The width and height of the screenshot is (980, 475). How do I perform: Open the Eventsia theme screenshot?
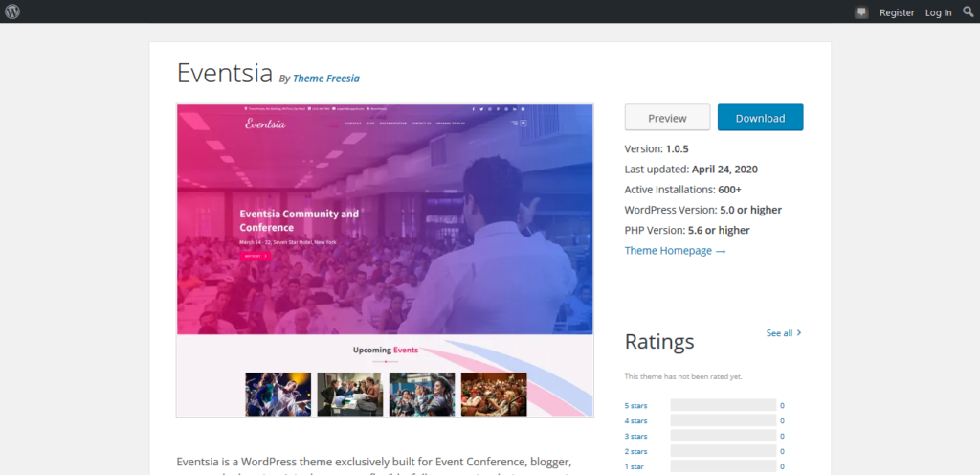[385, 260]
